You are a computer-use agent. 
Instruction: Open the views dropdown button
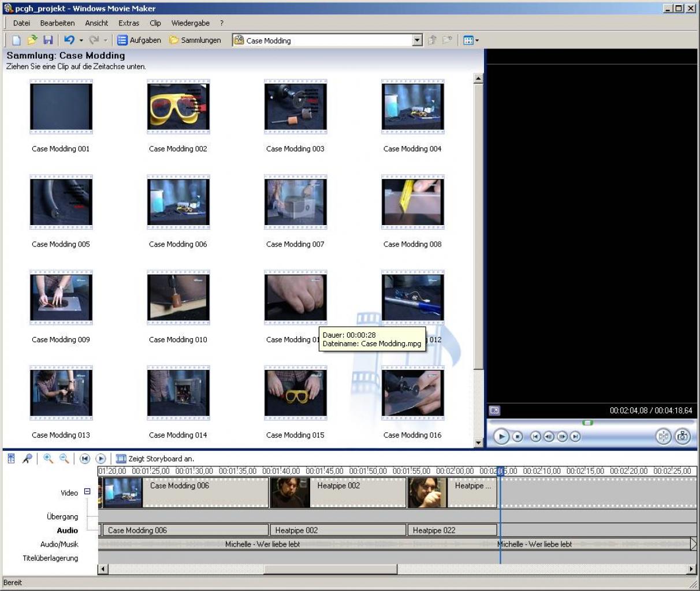(x=471, y=40)
